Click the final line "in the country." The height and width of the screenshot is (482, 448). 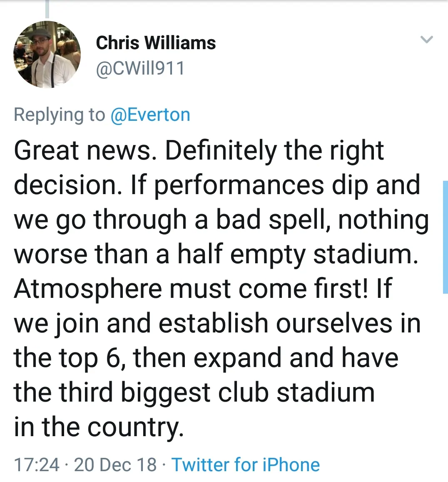[x=99, y=427]
